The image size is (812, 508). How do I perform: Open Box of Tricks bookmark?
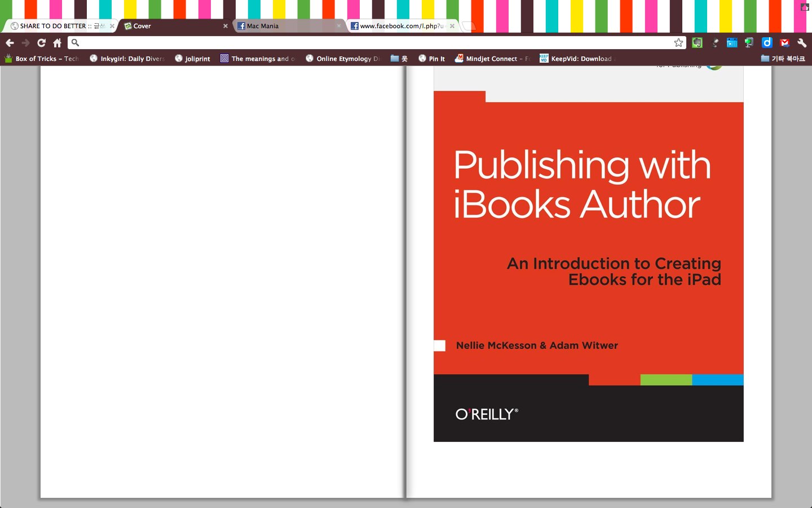[x=42, y=59]
